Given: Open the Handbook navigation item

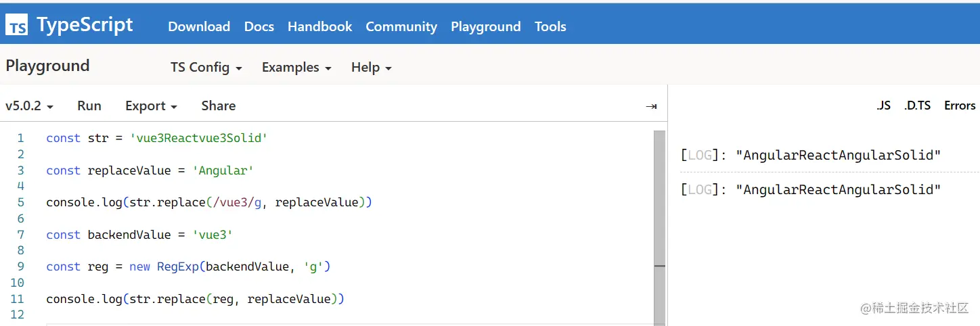Looking at the screenshot, I should [319, 27].
